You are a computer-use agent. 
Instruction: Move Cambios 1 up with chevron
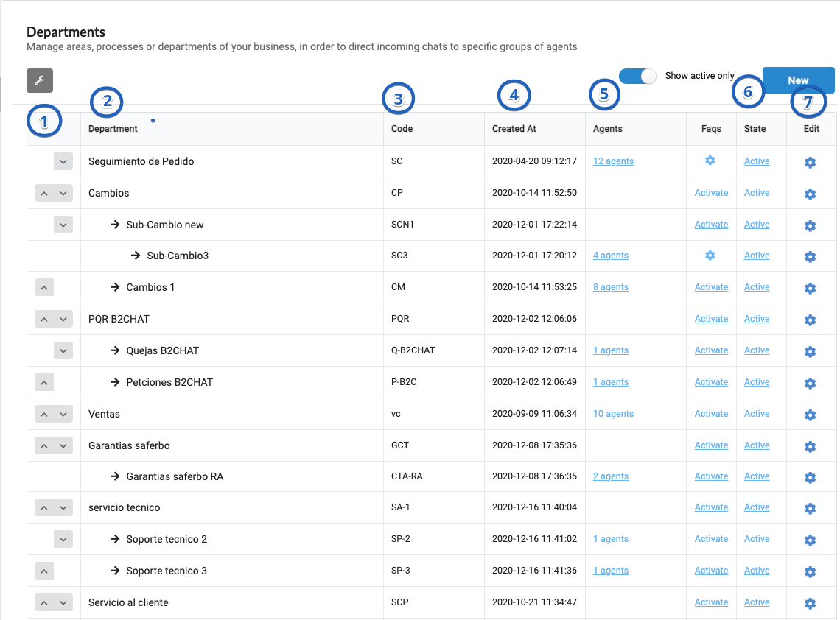(x=44, y=288)
